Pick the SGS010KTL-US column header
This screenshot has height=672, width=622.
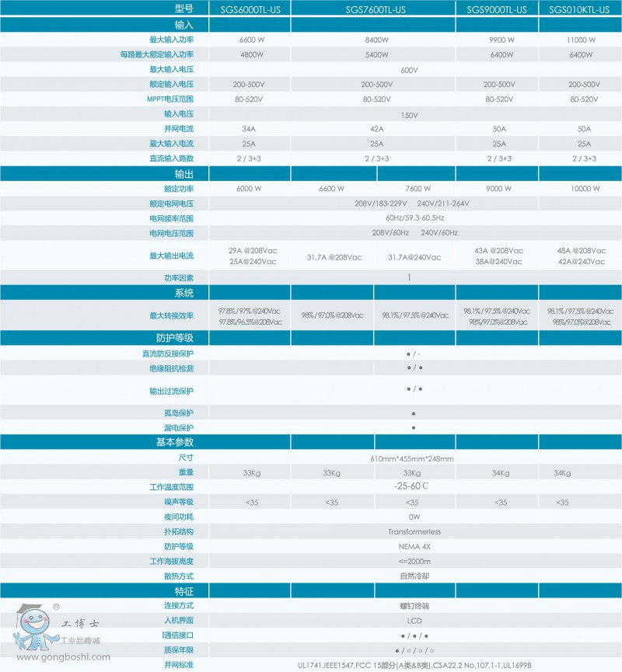point(579,9)
